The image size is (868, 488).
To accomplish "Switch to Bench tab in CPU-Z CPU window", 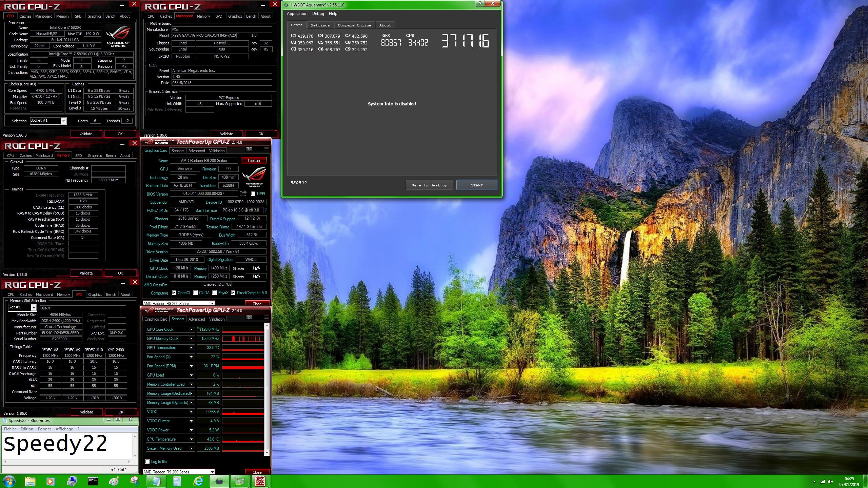I will (110, 16).
